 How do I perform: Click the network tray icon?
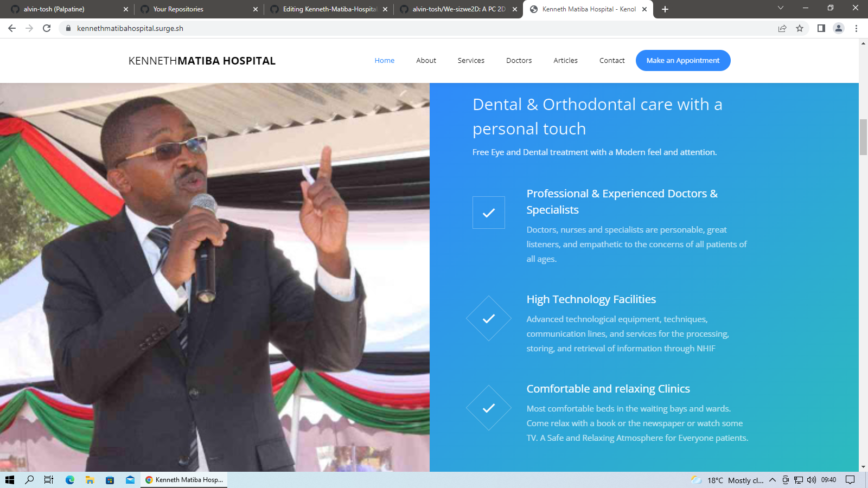pos(799,480)
